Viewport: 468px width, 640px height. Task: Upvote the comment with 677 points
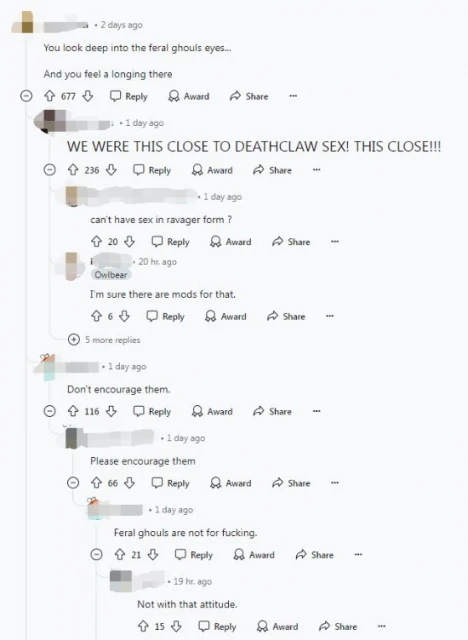pyautogui.click(x=50, y=96)
